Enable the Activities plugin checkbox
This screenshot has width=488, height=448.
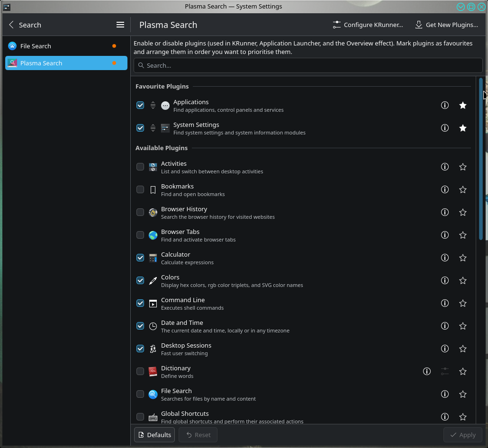[x=140, y=167]
